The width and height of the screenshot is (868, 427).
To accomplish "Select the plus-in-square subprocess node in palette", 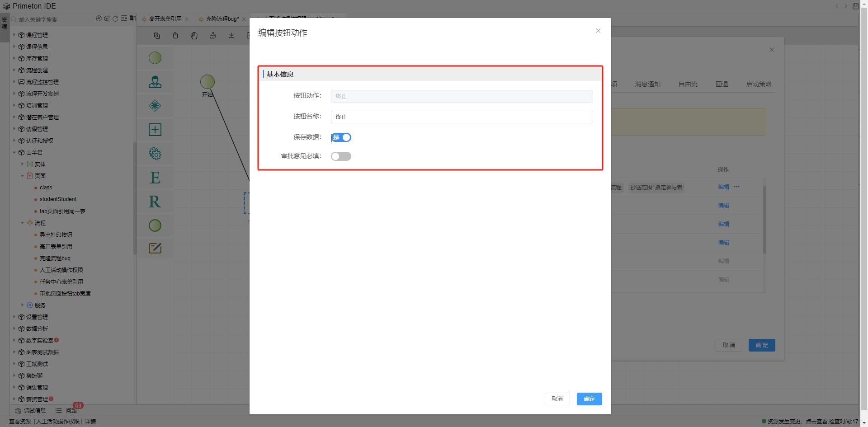I will (x=155, y=130).
